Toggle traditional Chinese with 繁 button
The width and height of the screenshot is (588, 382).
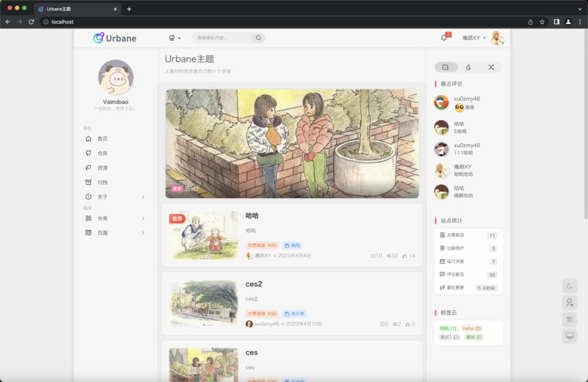[x=570, y=319]
